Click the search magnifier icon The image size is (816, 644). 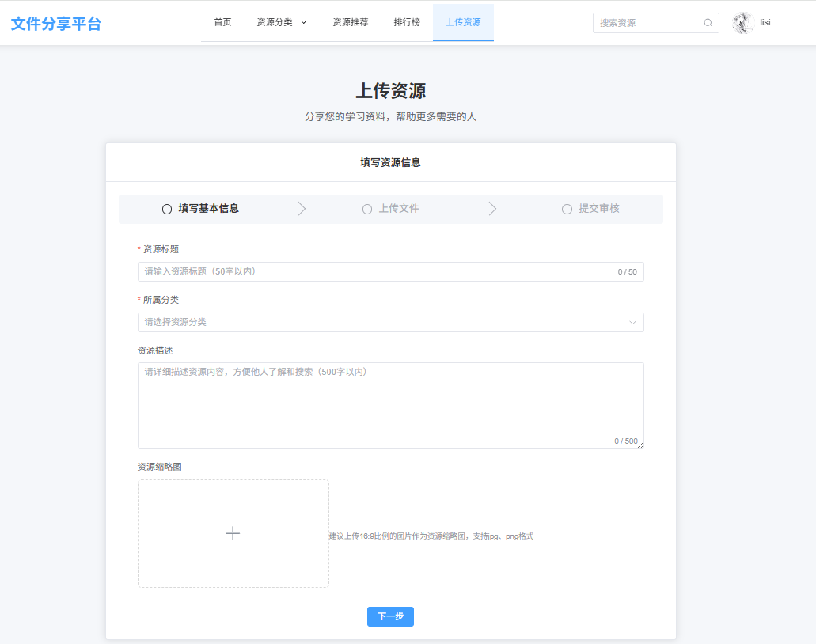[x=707, y=22]
